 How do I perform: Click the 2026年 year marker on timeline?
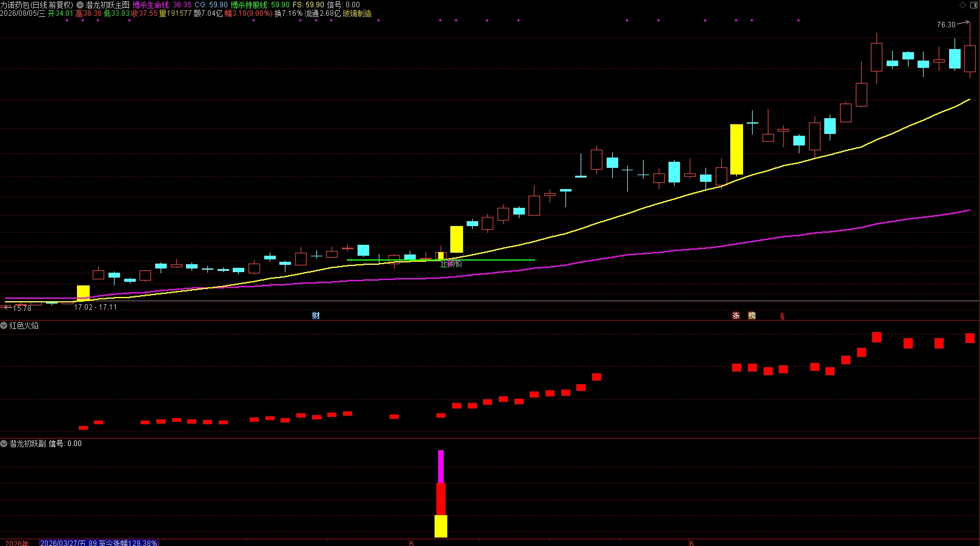[16, 543]
